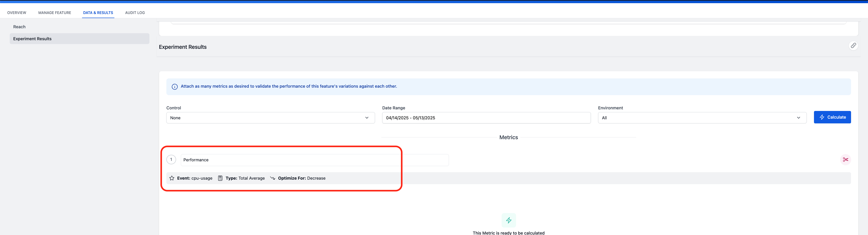This screenshot has height=235, width=868.
Task: Expand the Control selector chevron
Action: click(367, 117)
